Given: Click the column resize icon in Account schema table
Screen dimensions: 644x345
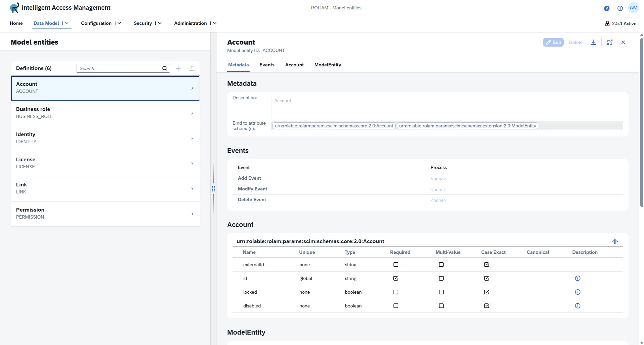Looking at the screenshot, I should point(615,241).
